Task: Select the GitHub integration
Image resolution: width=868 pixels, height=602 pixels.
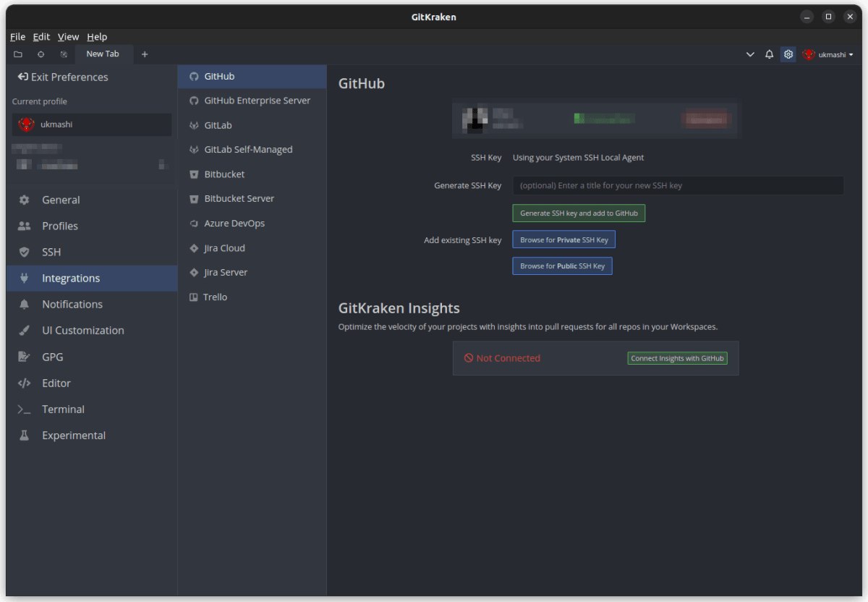Action: (252, 76)
